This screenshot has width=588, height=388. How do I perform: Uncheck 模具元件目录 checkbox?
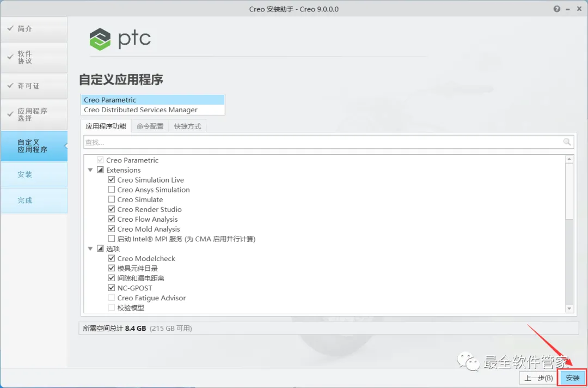(x=112, y=268)
